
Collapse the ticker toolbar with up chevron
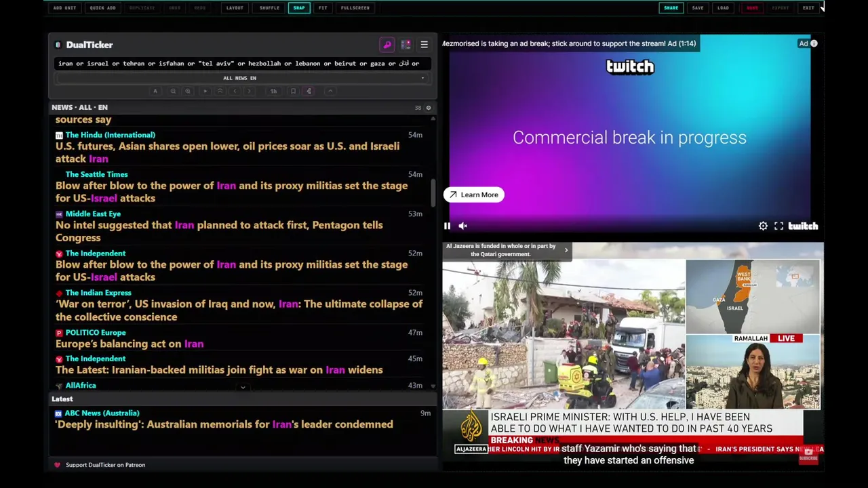point(330,91)
